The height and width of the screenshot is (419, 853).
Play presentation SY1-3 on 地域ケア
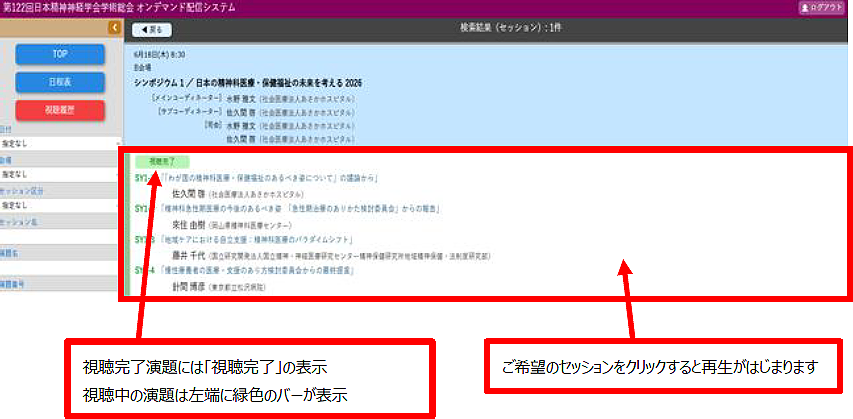[244, 239]
